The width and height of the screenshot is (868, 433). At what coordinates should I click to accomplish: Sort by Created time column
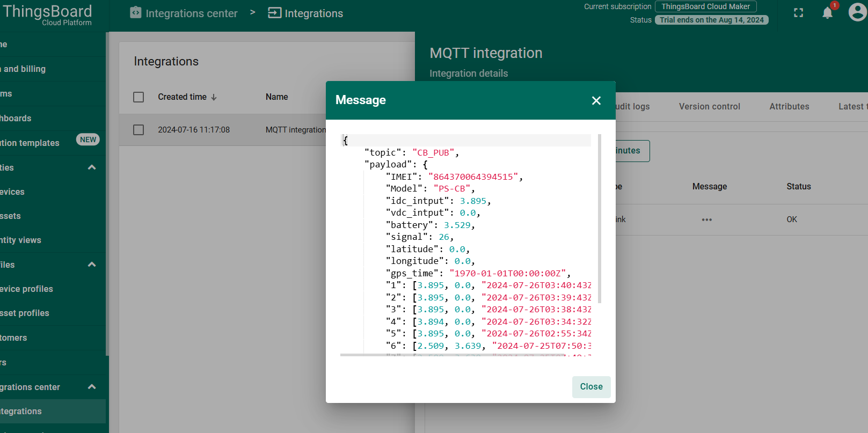(182, 97)
